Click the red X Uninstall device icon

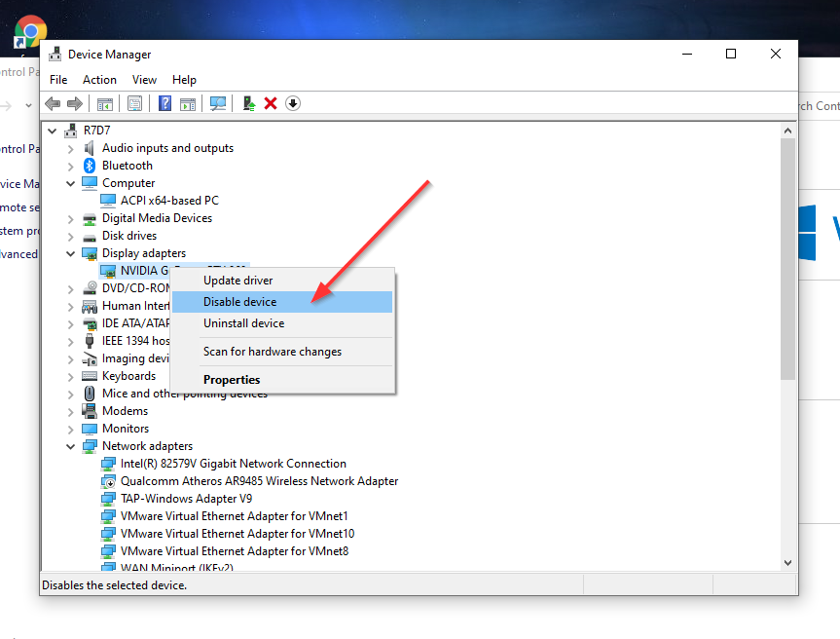pos(271,103)
